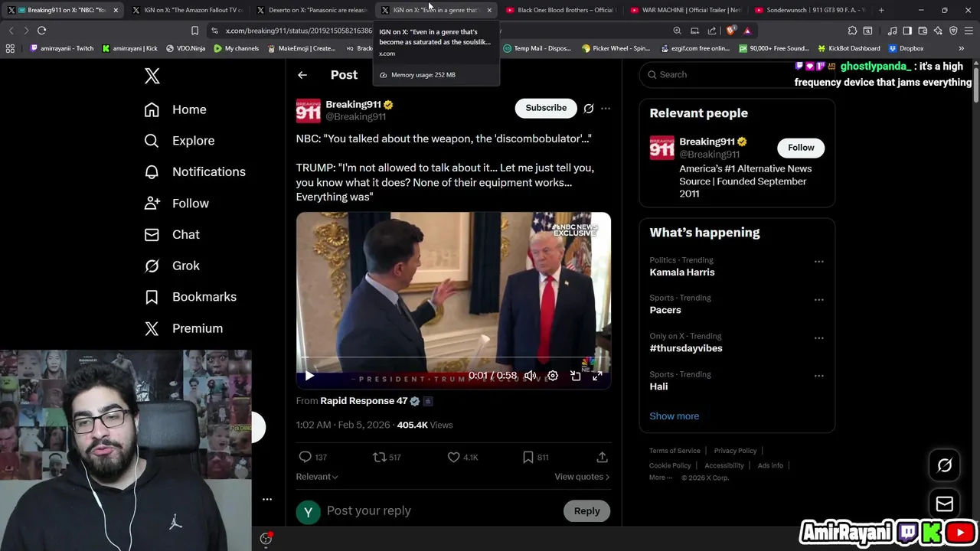Open the post's three-dot more menu
Viewport: 980px width, 551px height.
tap(606, 109)
